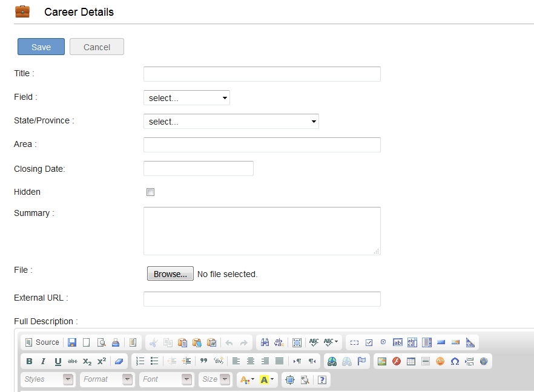Screen dimensions: 534x392
Task: Open Spell Check As You Type dropdown
Action: pyautogui.click(x=331, y=342)
